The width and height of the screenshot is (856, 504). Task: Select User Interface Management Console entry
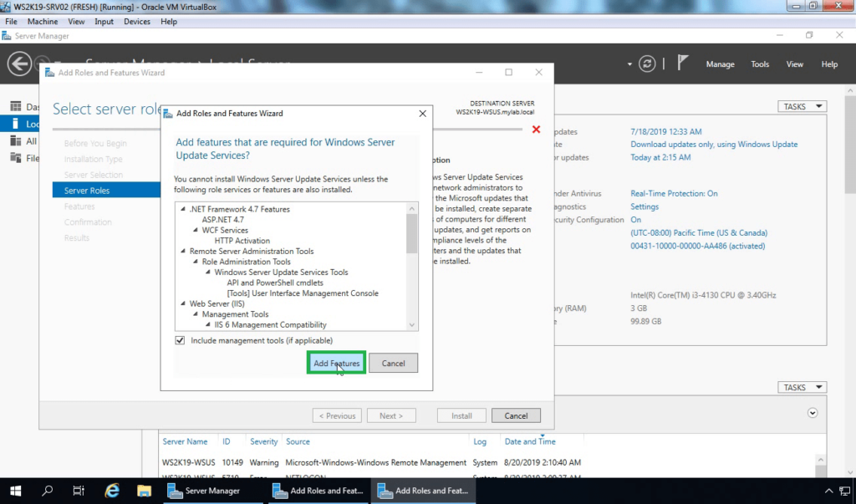[x=303, y=293]
